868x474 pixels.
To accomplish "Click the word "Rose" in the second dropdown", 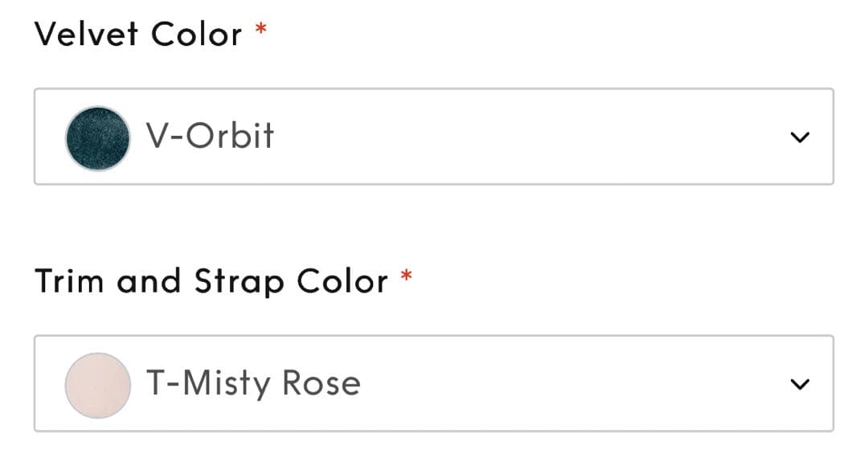I will [x=321, y=383].
